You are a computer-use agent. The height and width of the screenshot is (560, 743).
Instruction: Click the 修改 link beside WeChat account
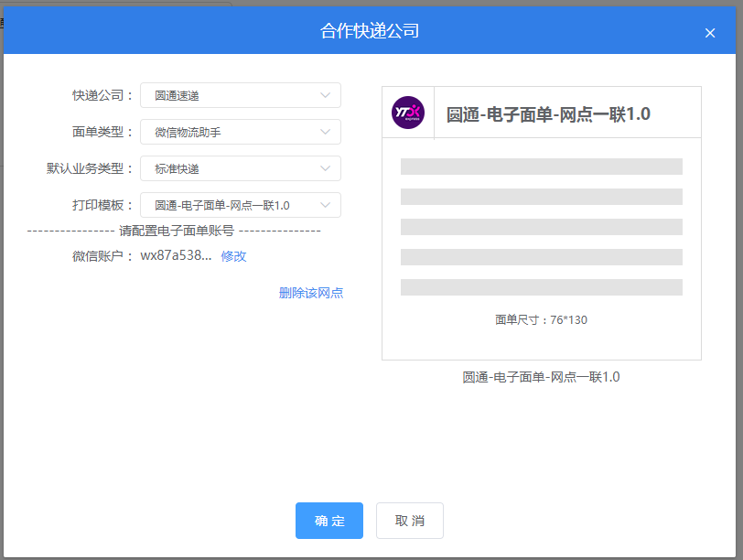233,256
